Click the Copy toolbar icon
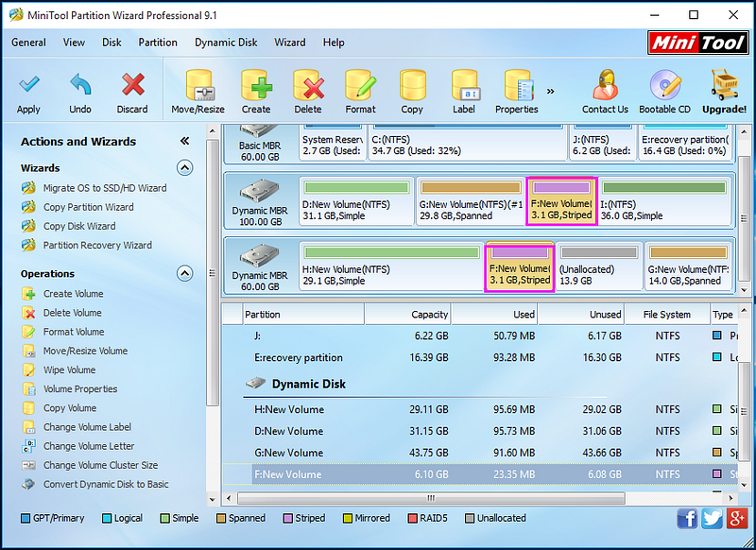Screen dimensions: 756x550 click(x=412, y=86)
